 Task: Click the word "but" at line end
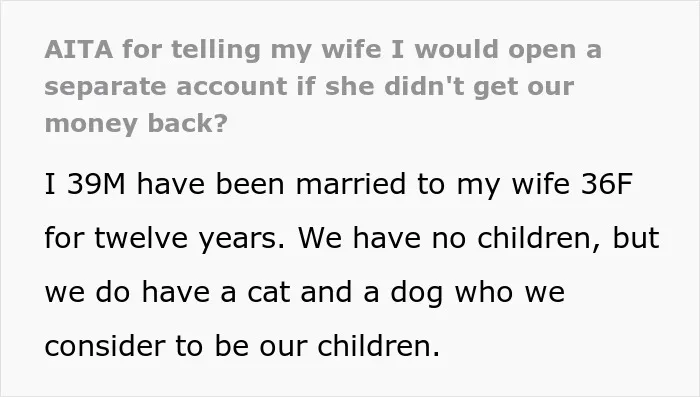coord(636,238)
